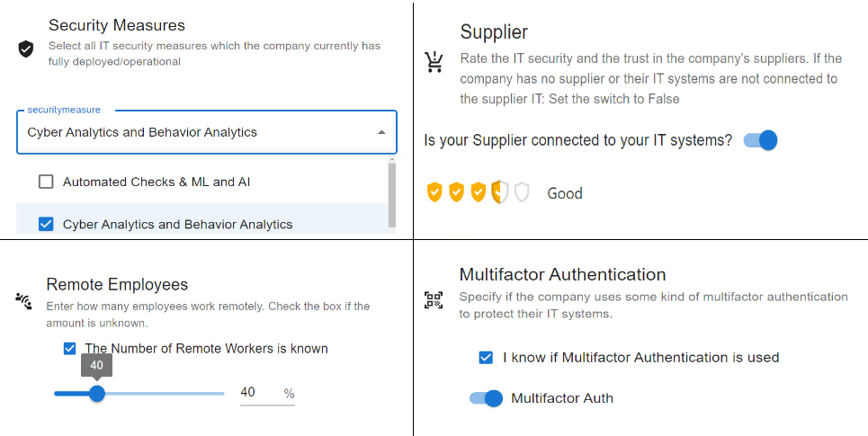
Task: Click the Multifactor Auth label text
Action: [x=562, y=398]
